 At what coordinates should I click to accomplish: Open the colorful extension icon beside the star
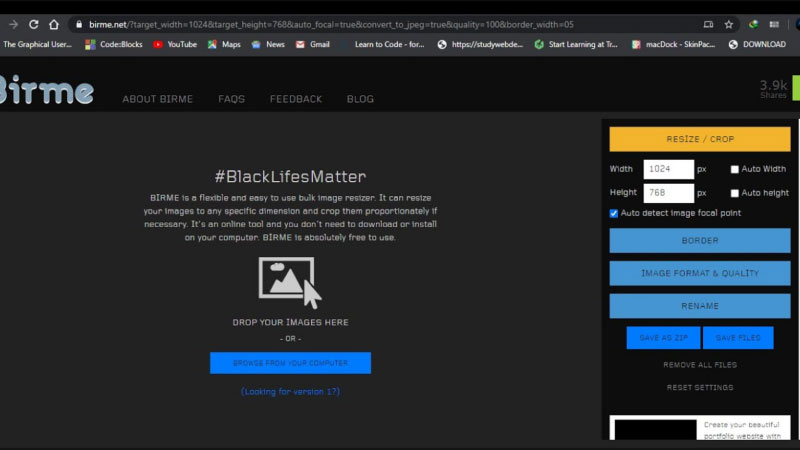753,24
